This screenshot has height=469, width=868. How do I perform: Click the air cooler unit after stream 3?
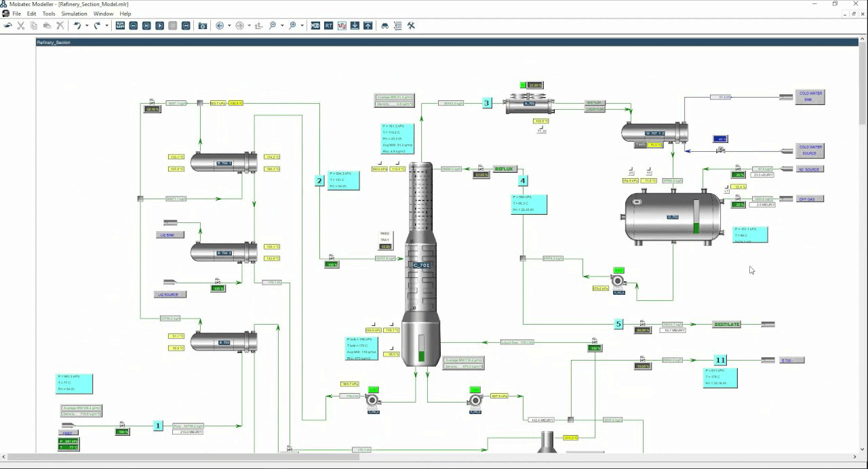pyautogui.click(x=529, y=104)
